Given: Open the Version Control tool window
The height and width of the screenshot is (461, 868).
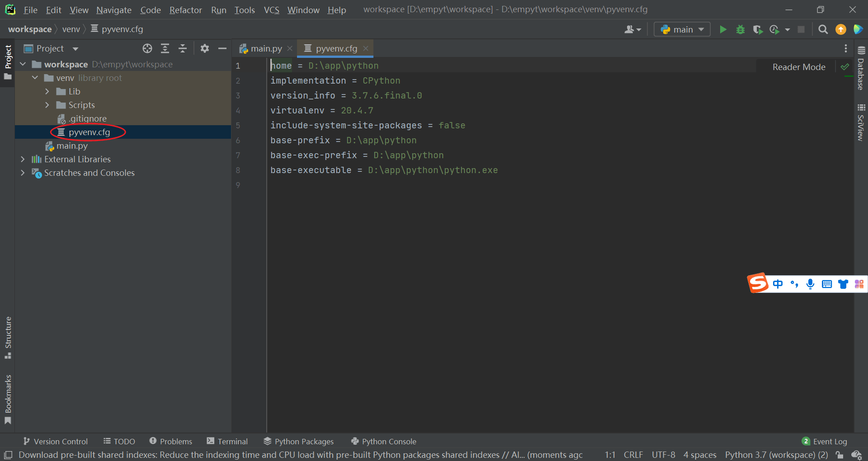Looking at the screenshot, I should pyautogui.click(x=55, y=442).
